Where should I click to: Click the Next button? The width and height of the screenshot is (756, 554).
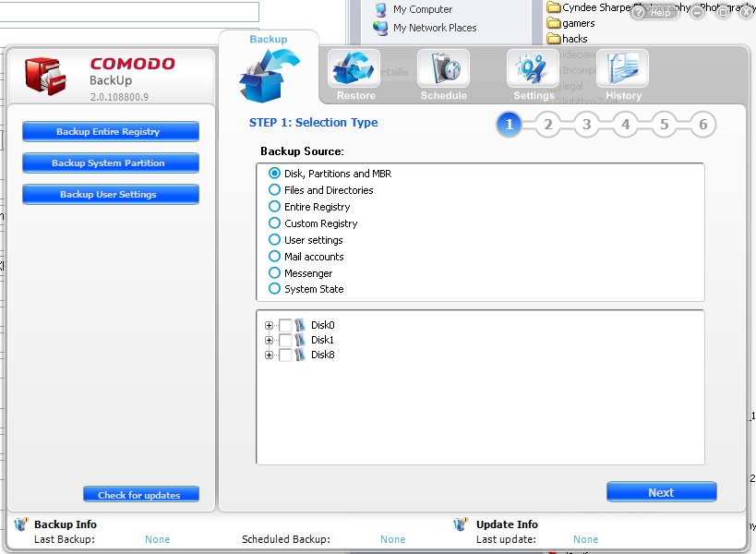pyautogui.click(x=661, y=491)
